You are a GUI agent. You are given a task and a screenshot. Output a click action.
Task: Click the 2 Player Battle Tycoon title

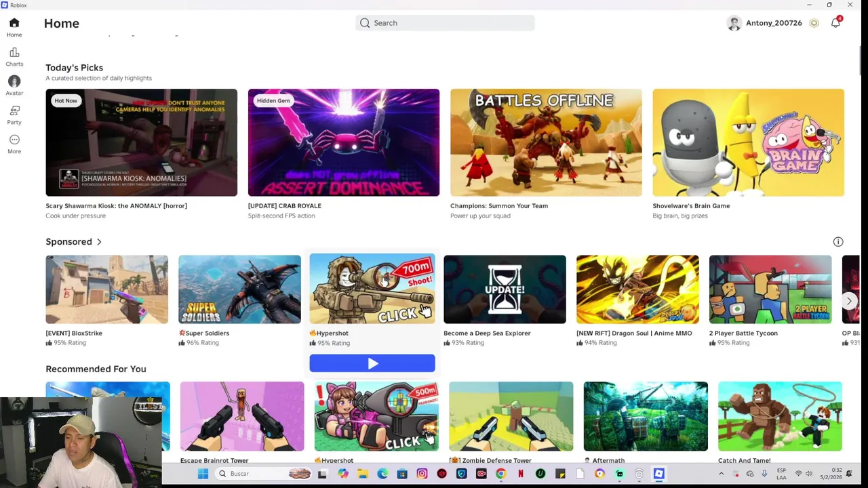coord(743,333)
